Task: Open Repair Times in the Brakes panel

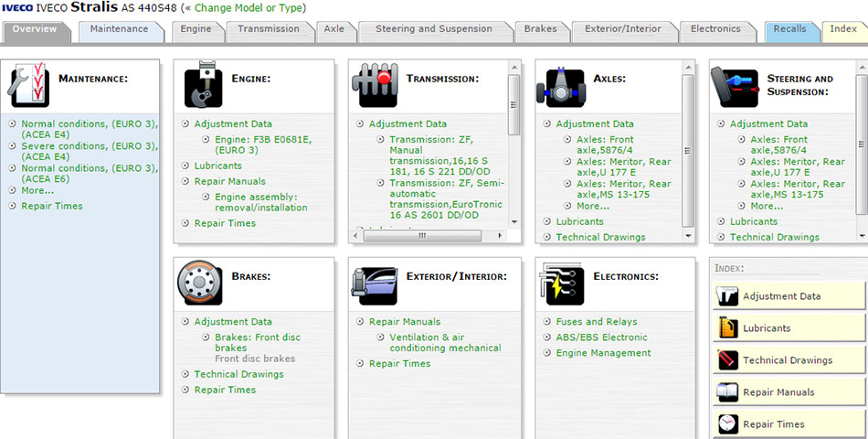Action: tap(225, 390)
